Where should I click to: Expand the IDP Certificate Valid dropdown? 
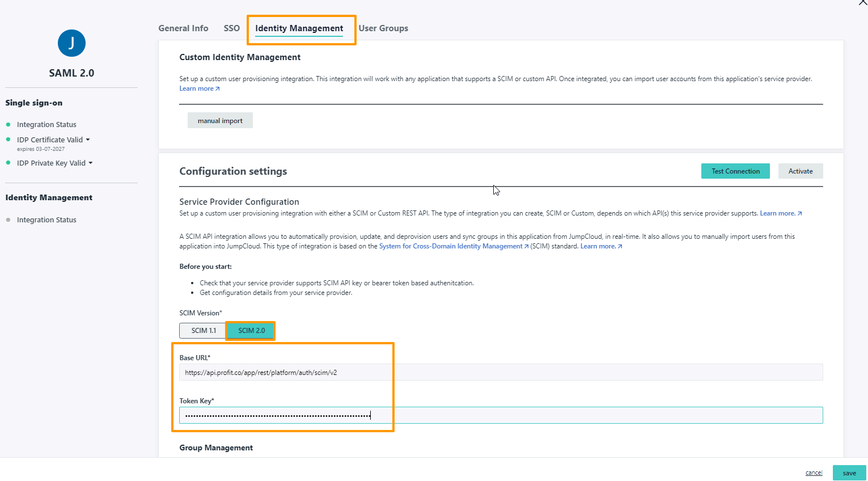53,140
